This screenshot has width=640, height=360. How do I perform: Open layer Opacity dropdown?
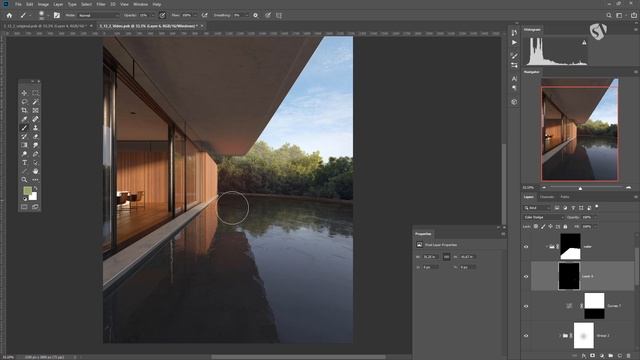pos(595,217)
